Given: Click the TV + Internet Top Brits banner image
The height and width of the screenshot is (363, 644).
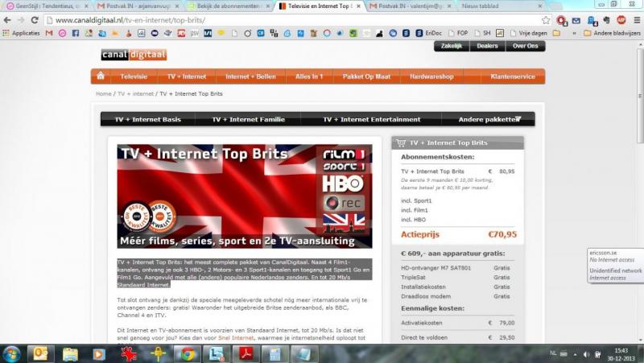Looking at the screenshot, I should pos(245,196).
